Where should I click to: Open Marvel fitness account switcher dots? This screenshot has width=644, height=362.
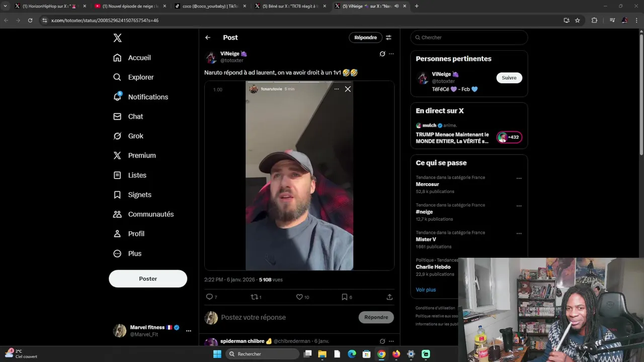(189, 331)
